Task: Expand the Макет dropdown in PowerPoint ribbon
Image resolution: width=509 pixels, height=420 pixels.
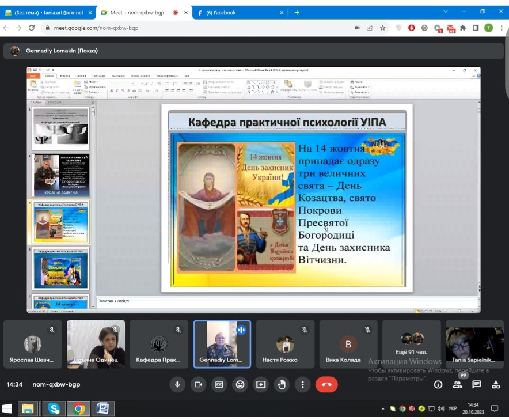Action: (x=92, y=82)
